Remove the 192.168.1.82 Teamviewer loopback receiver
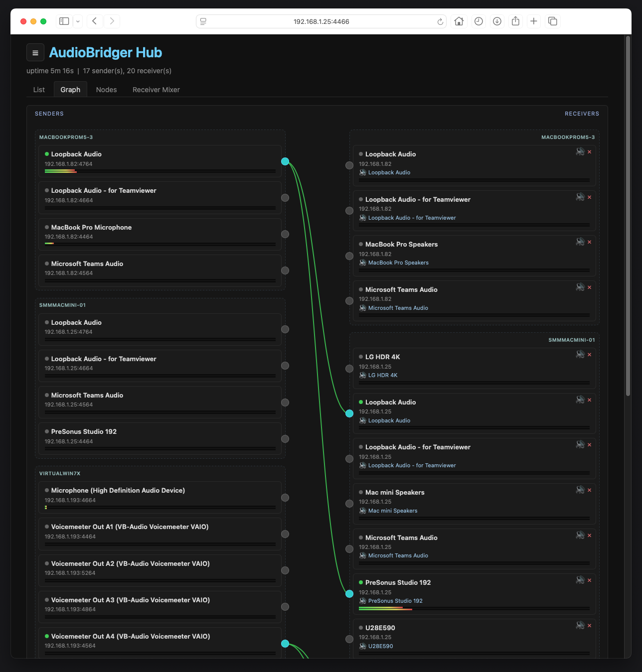 click(589, 197)
